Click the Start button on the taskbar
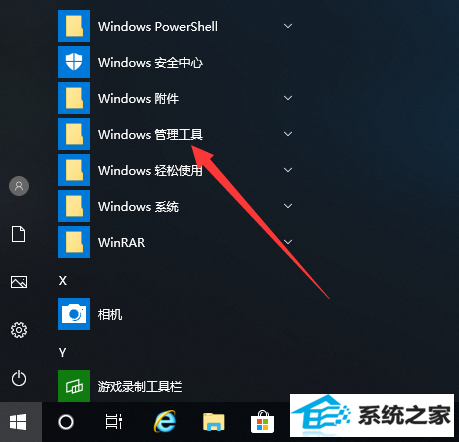This screenshot has height=442, width=459. (x=18, y=422)
